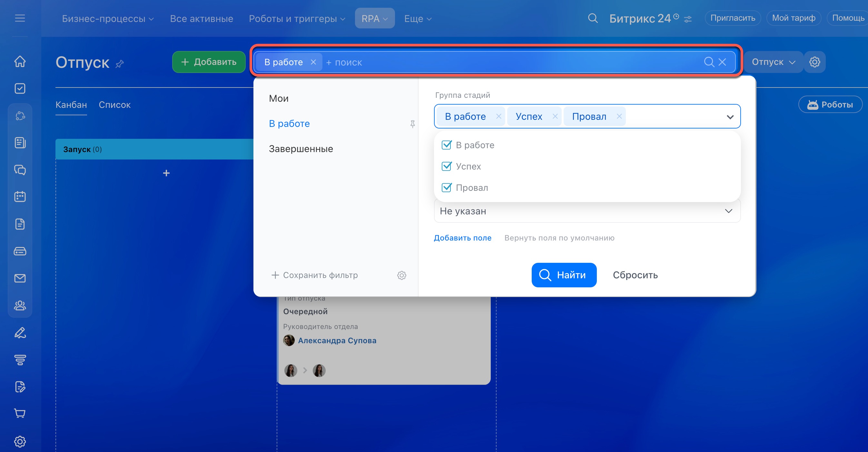This screenshot has height=452, width=868.
Task: Open filter settings gear near Сохранить фильтр
Action: [401, 275]
